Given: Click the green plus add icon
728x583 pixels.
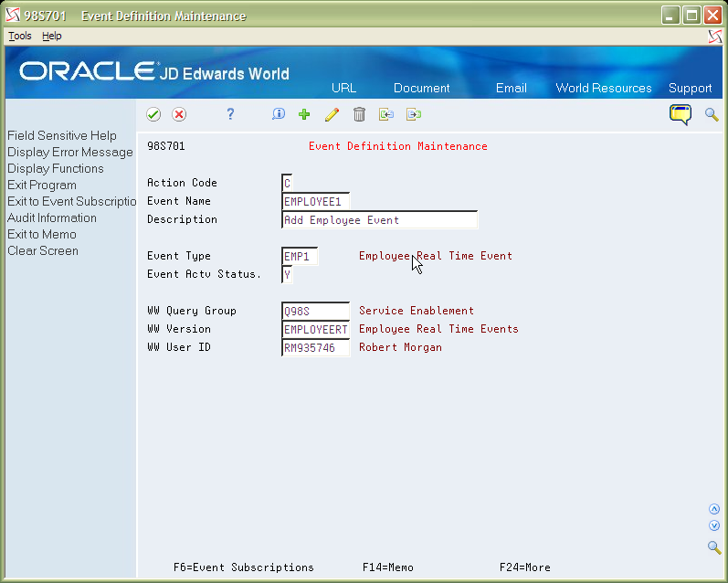Looking at the screenshot, I should 304,114.
